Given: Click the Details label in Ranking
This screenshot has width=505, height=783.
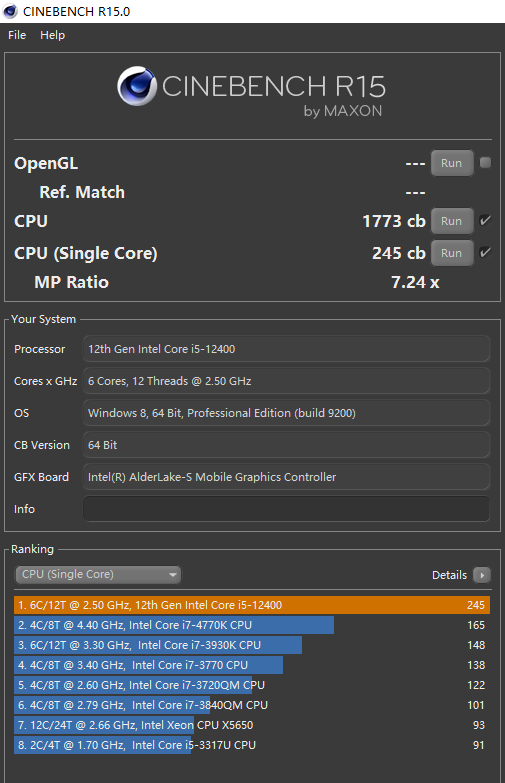Looking at the screenshot, I should (449, 575).
